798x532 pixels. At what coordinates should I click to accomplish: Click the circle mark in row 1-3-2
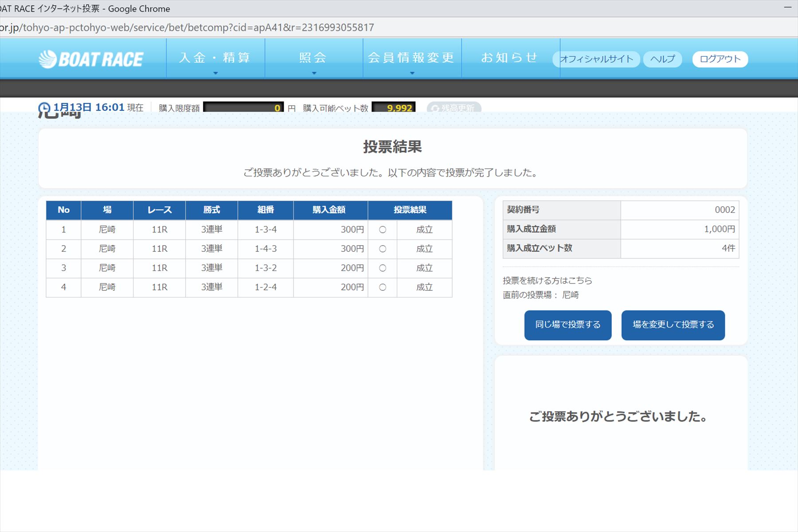coord(383,268)
